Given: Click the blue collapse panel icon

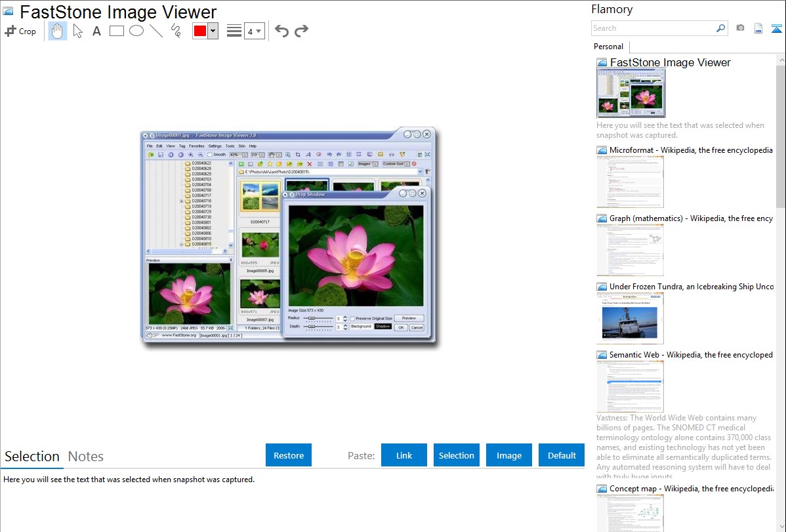Looking at the screenshot, I should pos(776,28).
